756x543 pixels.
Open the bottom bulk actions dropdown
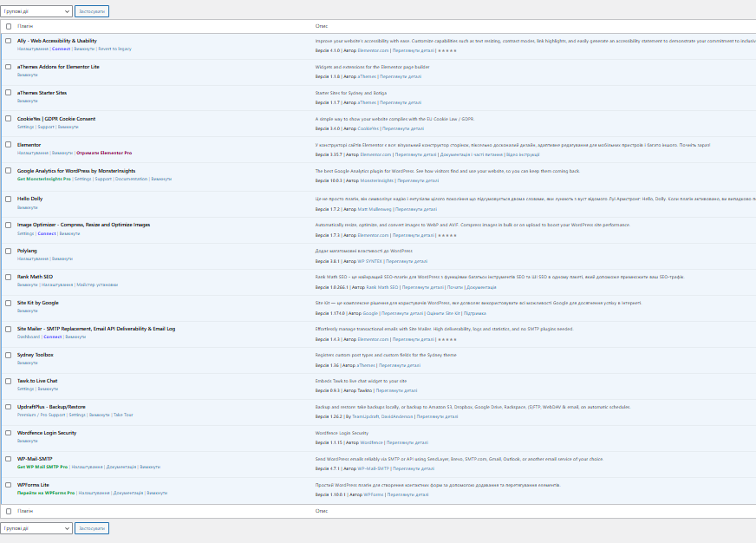tap(36, 528)
